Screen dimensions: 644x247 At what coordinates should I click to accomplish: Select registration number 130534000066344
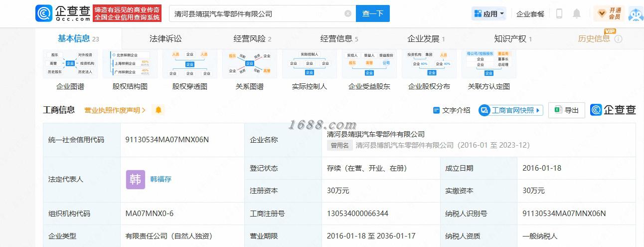(x=357, y=214)
